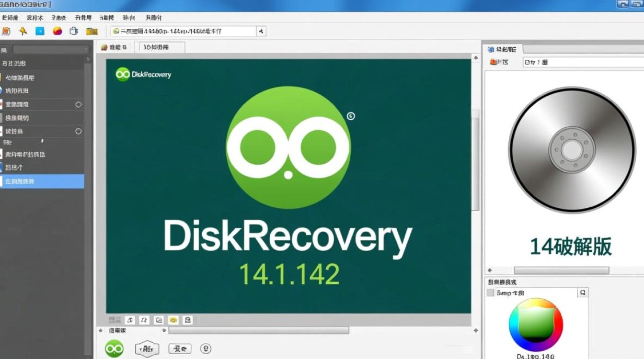This screenshot has height=359, width=644.
Task: Click the blue square toolbar icon
Action: pos(40,31)
